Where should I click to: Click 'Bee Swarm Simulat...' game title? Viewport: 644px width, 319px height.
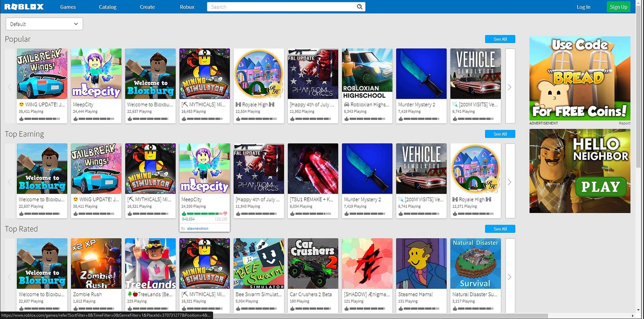click(x=258, y=294)
